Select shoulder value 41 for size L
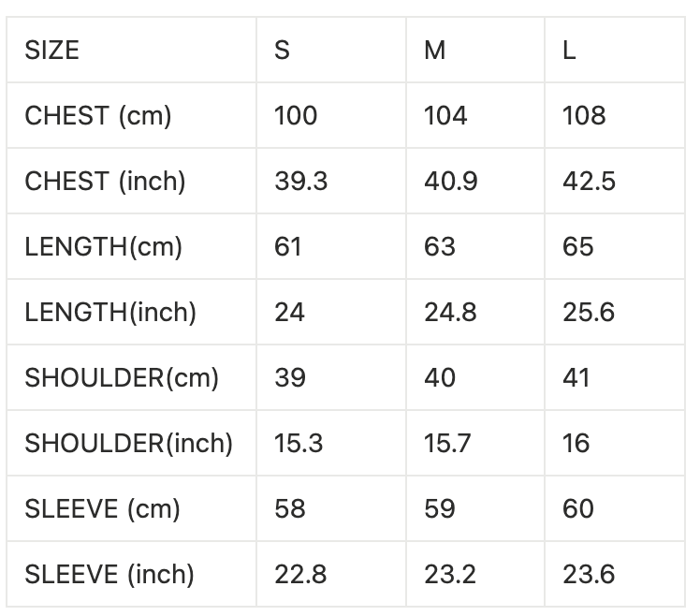Screen dimensions: 700x616 576,377
